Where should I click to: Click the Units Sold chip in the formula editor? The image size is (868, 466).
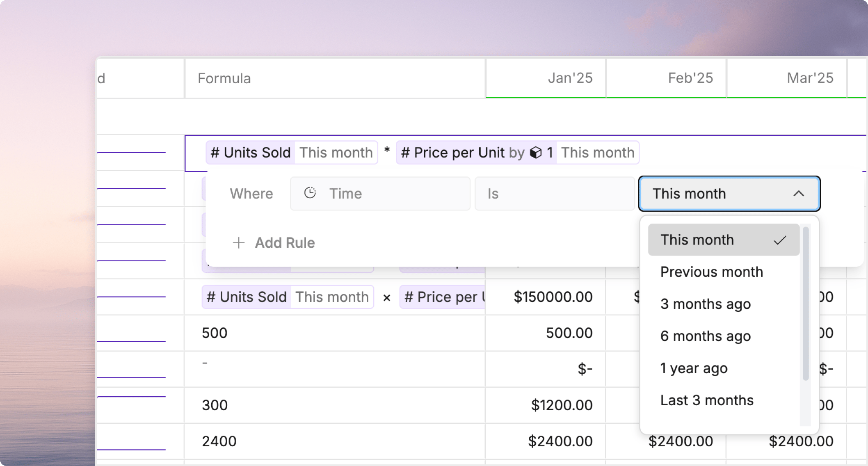coord(251,153)
